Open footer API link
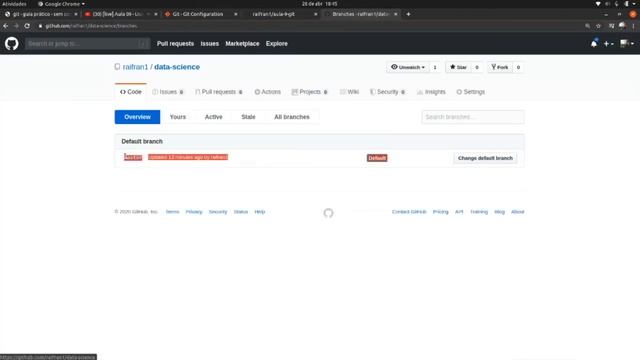Image resolution: width=640 pixels, height=360 pixels. [459, 212]
